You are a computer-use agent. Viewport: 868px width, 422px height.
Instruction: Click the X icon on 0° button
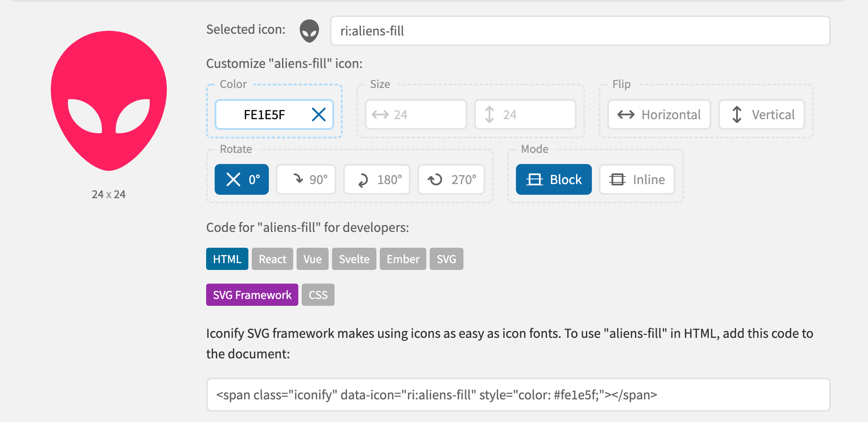tap(233, 179)
